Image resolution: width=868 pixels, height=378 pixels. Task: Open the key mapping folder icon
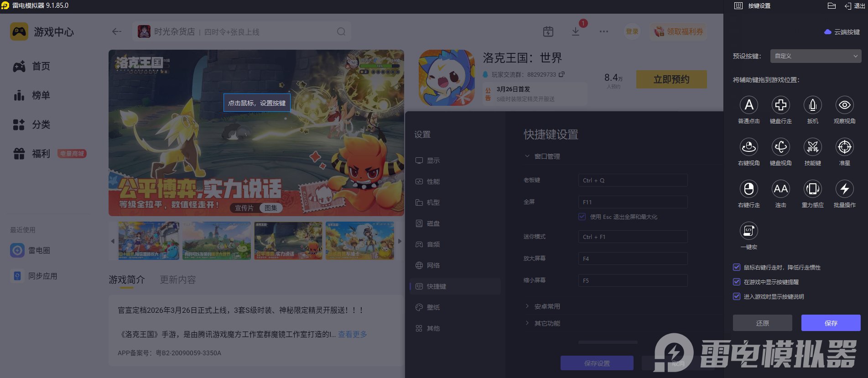[x=832, y=6]
